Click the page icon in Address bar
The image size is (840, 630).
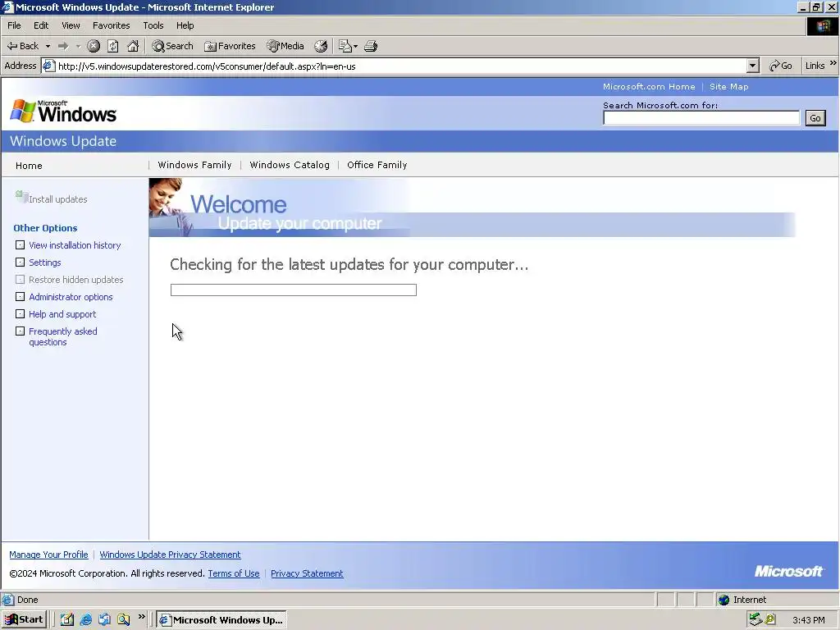48,66
